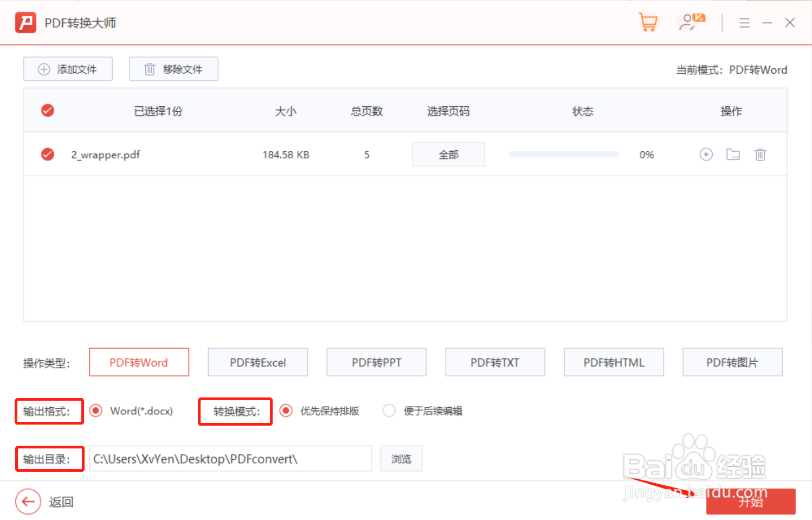Click the 2_wrapper.pdf progress bar
The width and height of the screenshot is (812, 520).
[x=564, y=155]
